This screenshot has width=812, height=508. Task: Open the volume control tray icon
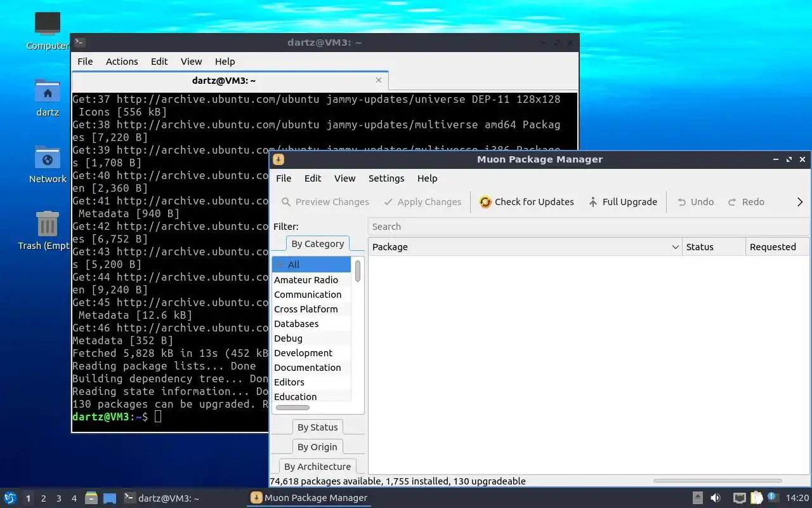pyautogui.click(x=716, y=498)
